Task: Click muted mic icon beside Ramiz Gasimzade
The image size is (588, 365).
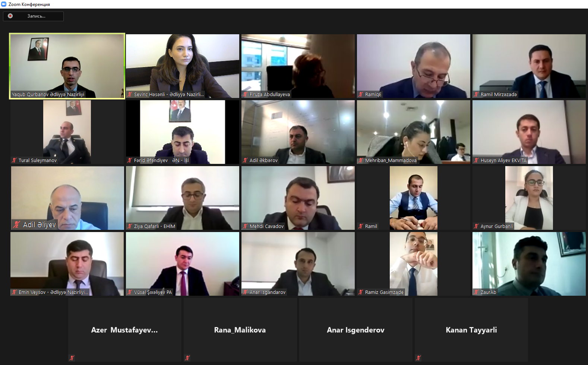Action: pyautogui.click(x=361, y=292)
